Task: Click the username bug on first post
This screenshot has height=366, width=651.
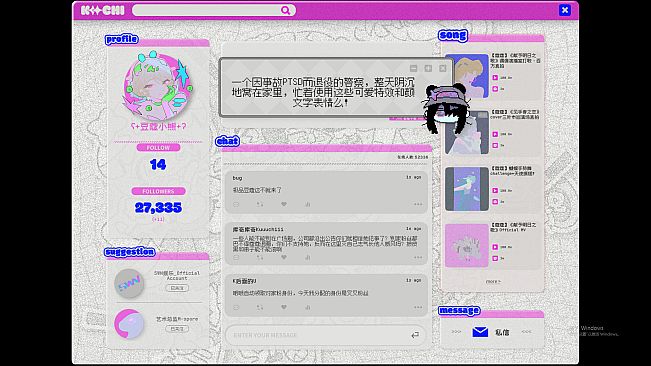Action: [x=237, y=178]
